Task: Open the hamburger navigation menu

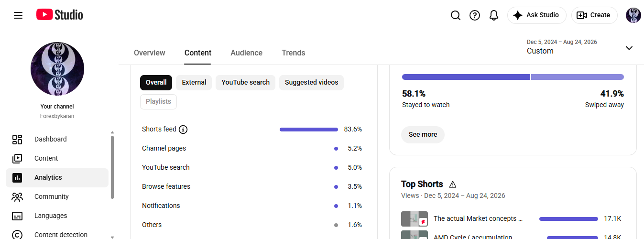Action: coord(18,15)
